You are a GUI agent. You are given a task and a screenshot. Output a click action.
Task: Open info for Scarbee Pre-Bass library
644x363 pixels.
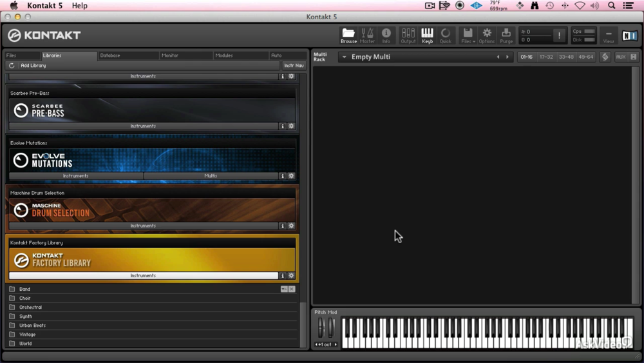[x=282, y=126]
